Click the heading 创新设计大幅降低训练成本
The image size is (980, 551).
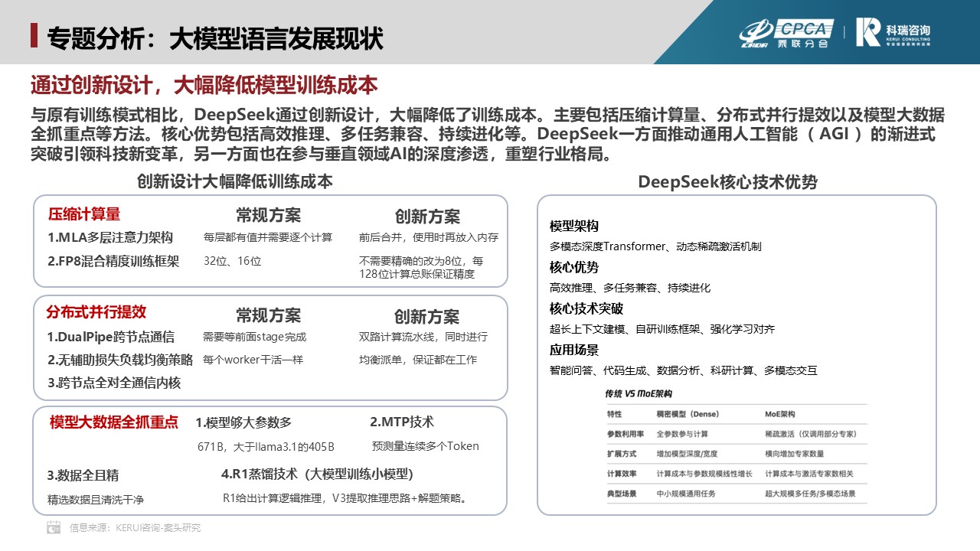click(x=235, y=181)
